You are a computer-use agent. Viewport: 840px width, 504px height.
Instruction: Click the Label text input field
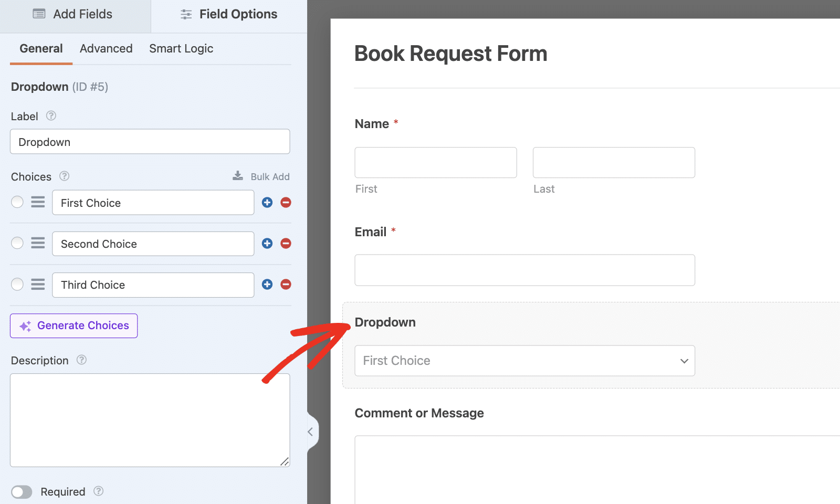[x=150, y=142]
